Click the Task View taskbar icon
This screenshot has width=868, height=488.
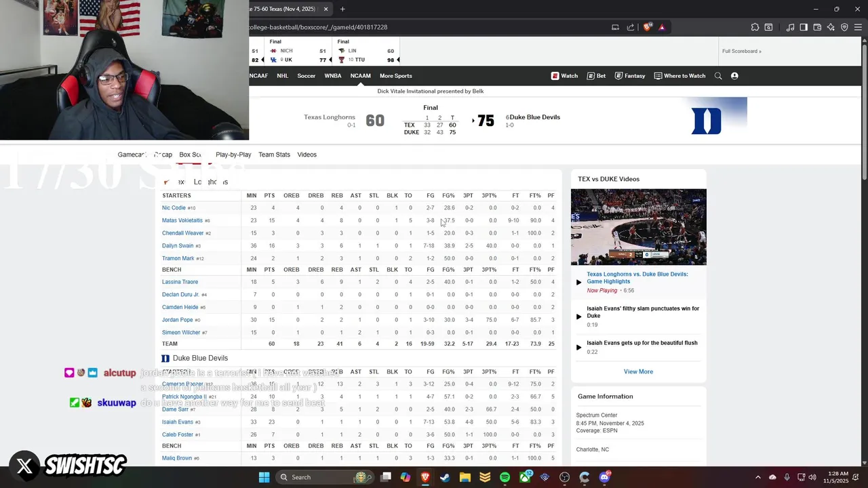pyautogui.click(x=386, y=477)
